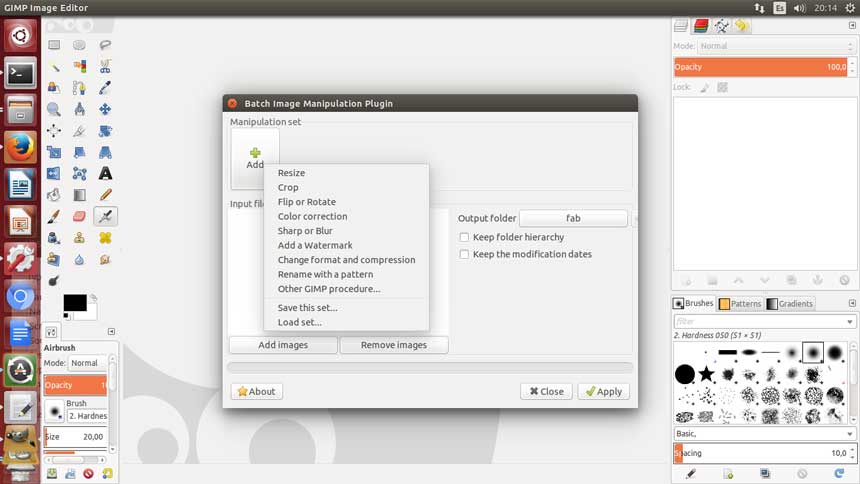The image size is (860, 484).
Task: Open tool options tab configuration menu
Action: click(111, 331)
